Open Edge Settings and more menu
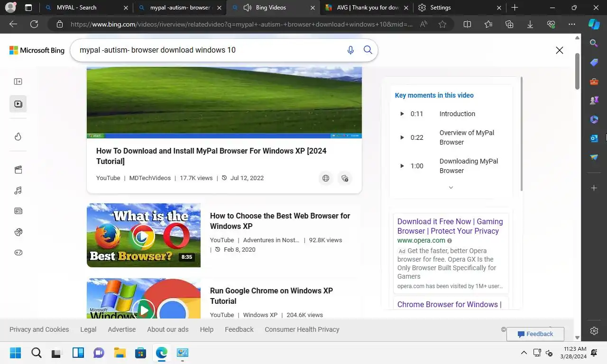Image resolution: width=607 pixels, height=364 pixels. tap(572, 24)
